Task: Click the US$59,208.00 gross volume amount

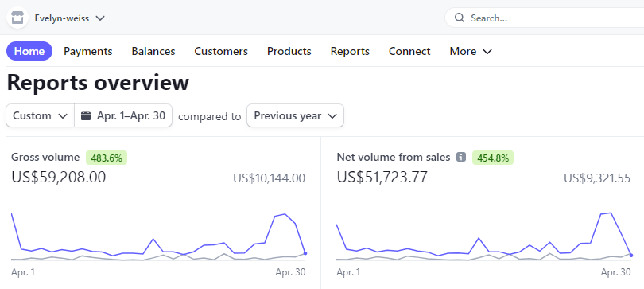Action: pyautogui.click(x=59, y=178)
